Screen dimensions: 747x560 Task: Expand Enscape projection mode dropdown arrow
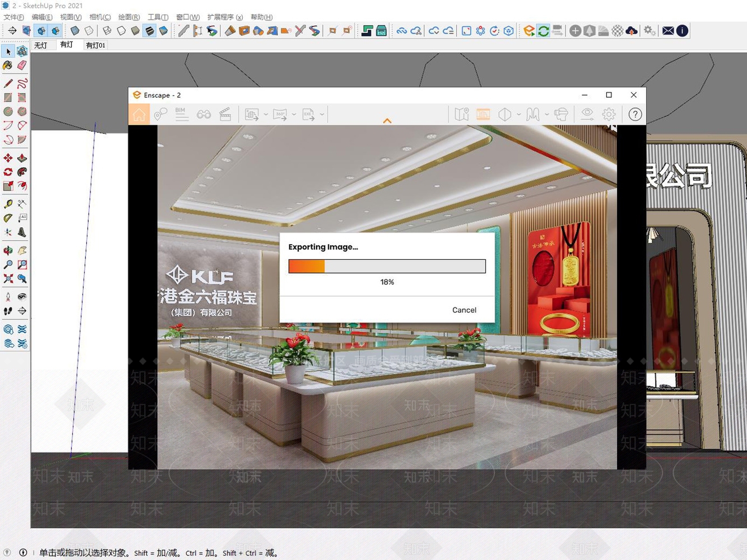(519, 114)
